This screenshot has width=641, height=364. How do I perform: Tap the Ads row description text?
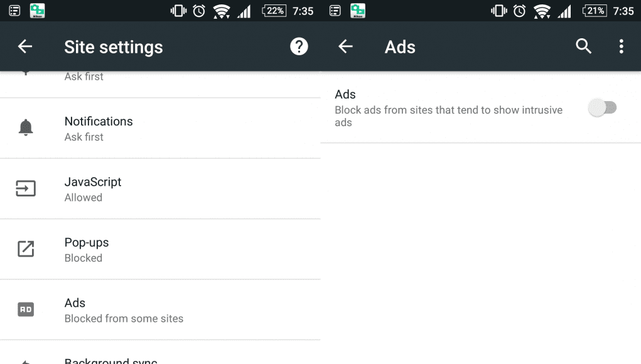tap(448, 116)
